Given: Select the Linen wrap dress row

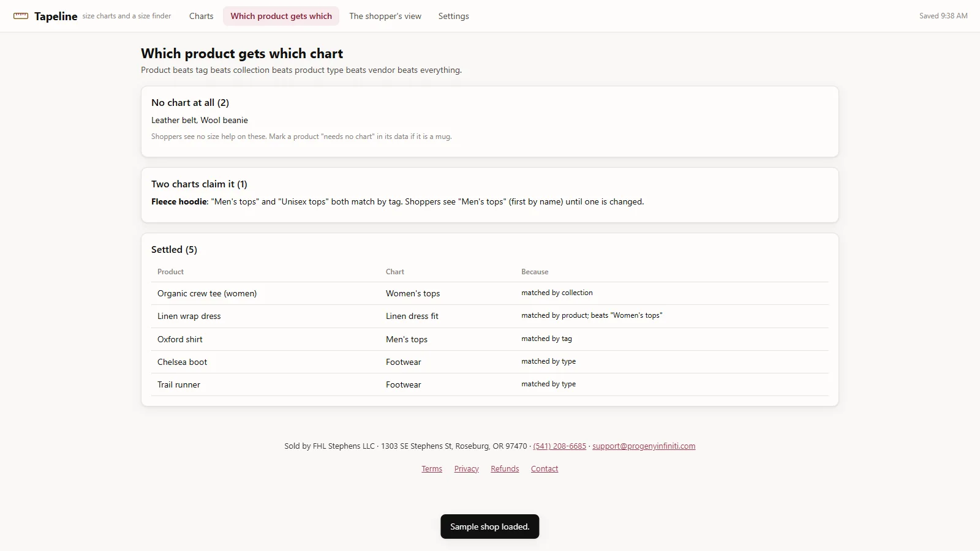Looking at the screenshot, I should click(490, 316).
